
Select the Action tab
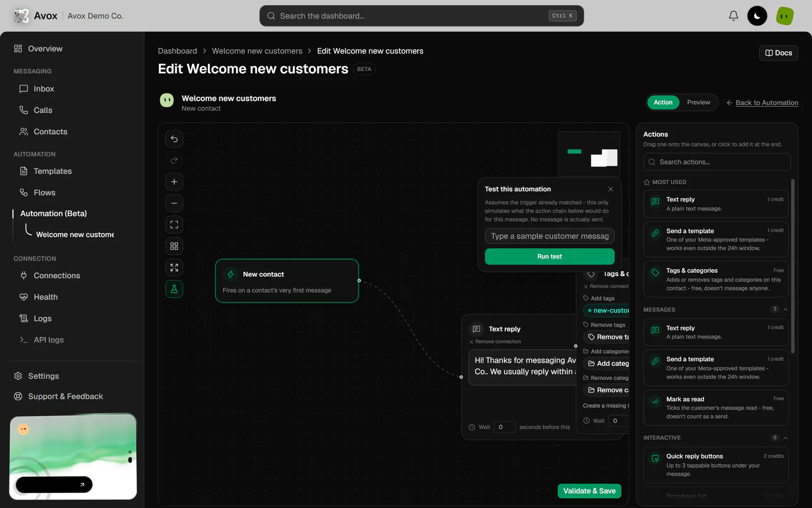point(663,102)
